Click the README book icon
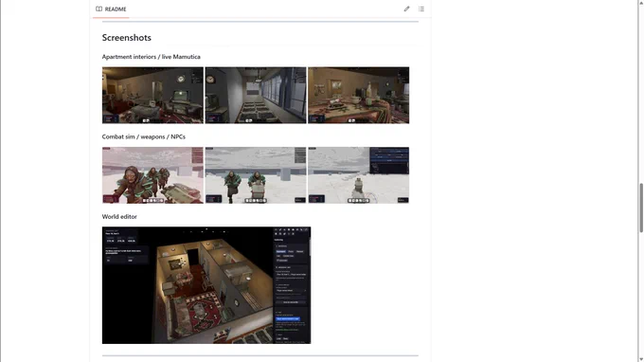 click(x=99, y=9)
